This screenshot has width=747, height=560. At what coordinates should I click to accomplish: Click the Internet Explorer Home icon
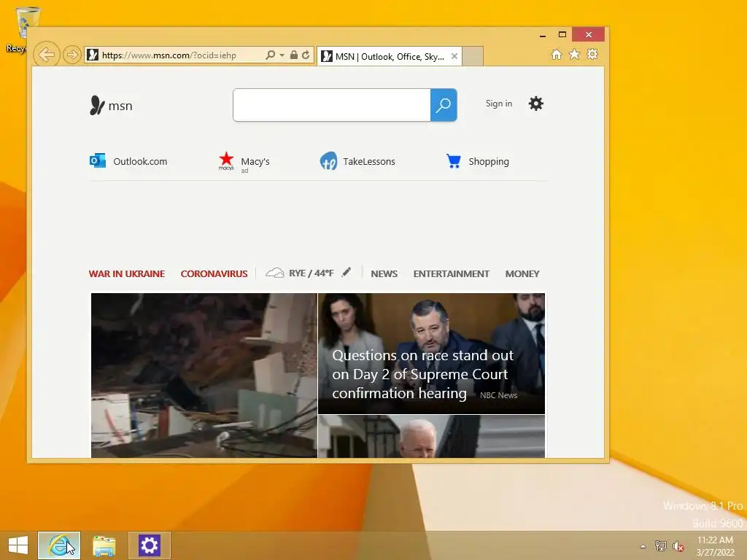click(x=557, y=54)
